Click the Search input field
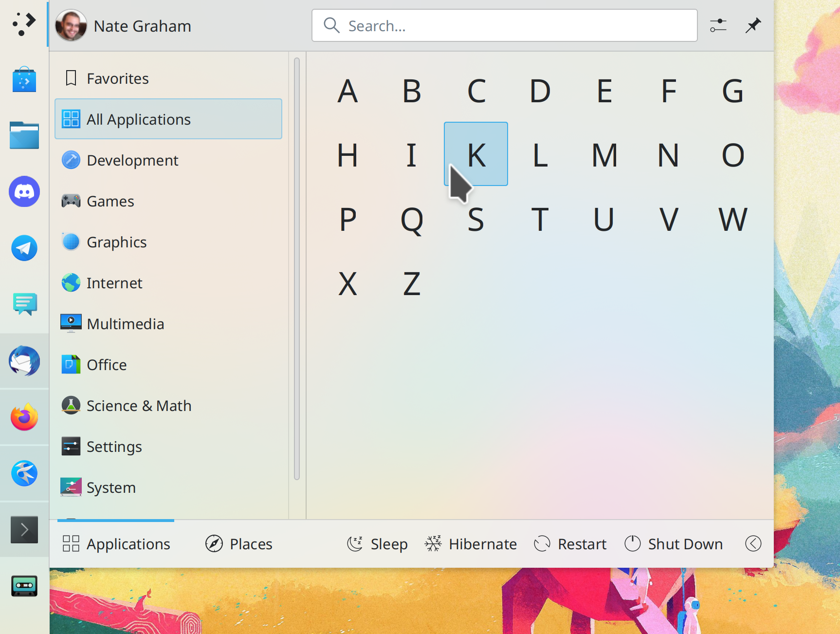 point(504,26)
